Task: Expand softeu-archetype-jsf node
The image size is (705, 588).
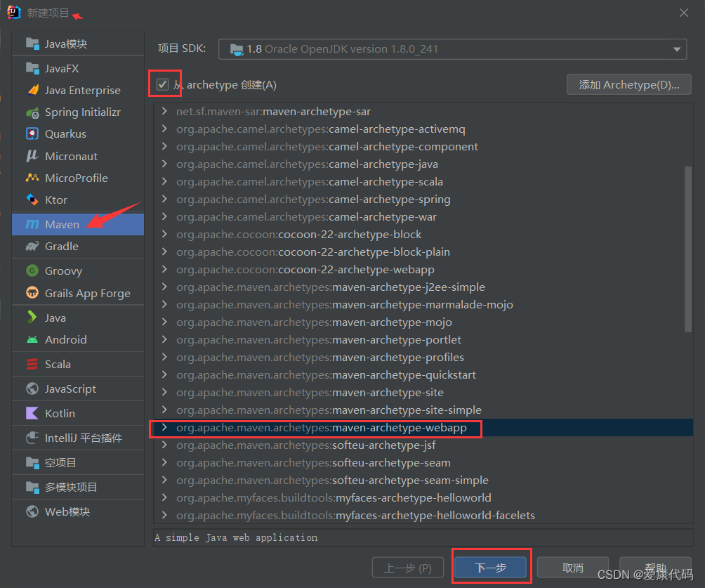Action: click(x=164, y=445)
